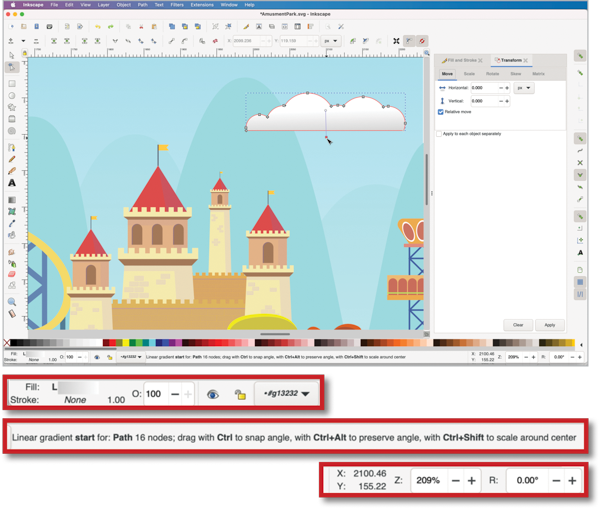The width and height of the screenshot is (600, 509).
Task: Select the Paint bucket tool
Action: [x=12, y=235]
